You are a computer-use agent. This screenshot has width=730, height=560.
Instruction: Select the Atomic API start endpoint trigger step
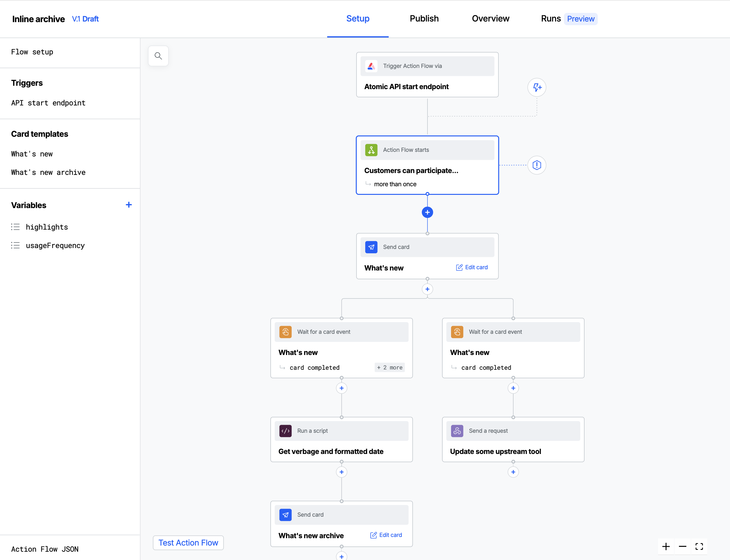click(x=427, y=75)
